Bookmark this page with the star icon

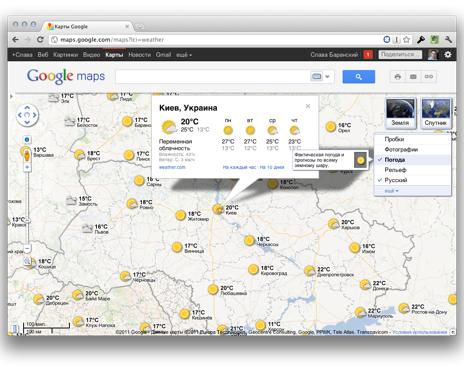point(406,40)
